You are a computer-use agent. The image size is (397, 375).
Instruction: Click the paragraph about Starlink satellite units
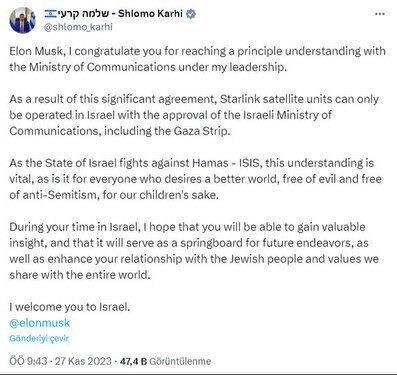[194, 115]
